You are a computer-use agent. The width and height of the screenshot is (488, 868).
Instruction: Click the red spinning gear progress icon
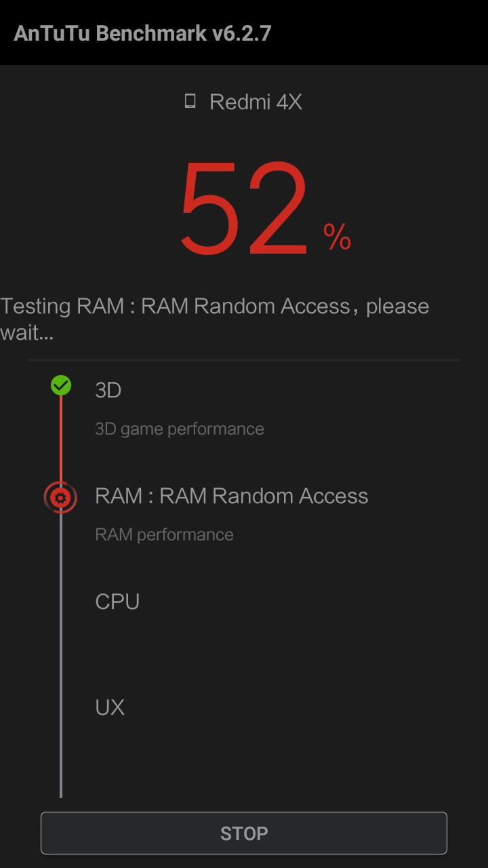click(x=60, y=498)
